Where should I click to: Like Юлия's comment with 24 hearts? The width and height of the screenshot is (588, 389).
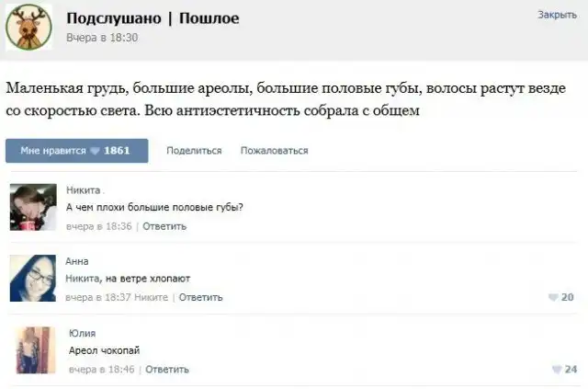[563, 369]
